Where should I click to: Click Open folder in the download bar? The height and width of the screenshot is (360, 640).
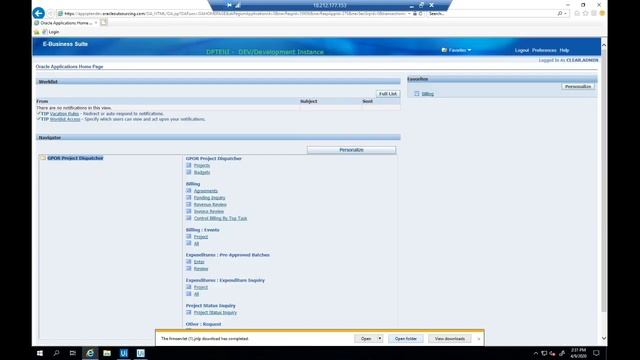(406, 338)
